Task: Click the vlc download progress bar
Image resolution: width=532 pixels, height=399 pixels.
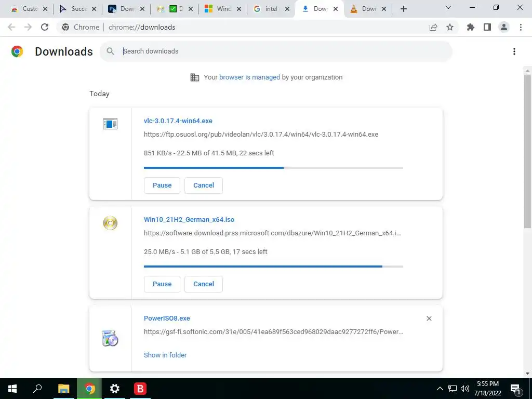Action: tap(273, 168)
